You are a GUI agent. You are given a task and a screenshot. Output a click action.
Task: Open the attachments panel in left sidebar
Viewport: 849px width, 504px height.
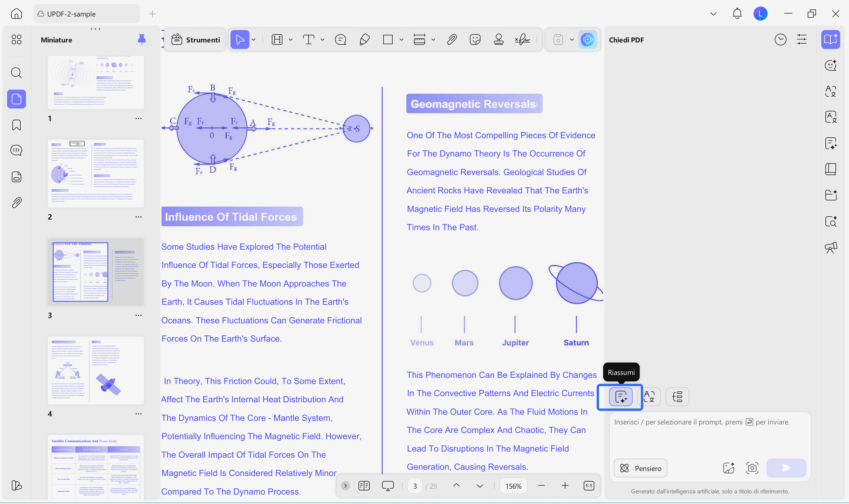[x=16, y=203]
